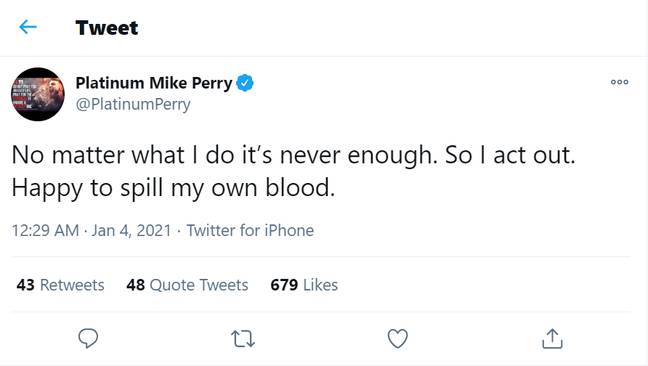The height and width of the screenshot is (366, 648).
Task: Click the Tweet page header title
Action: pos(107,28)
